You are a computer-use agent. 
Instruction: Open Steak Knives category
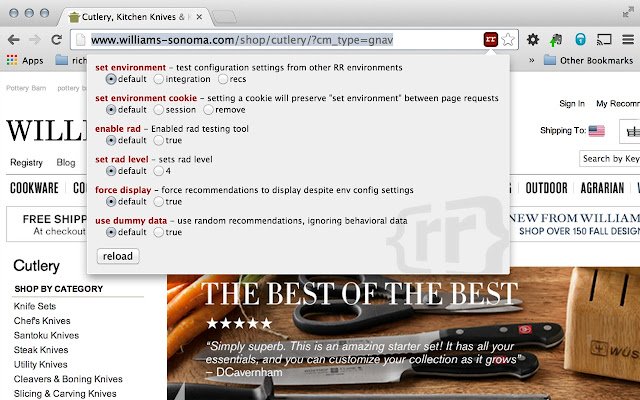point(41,350)
